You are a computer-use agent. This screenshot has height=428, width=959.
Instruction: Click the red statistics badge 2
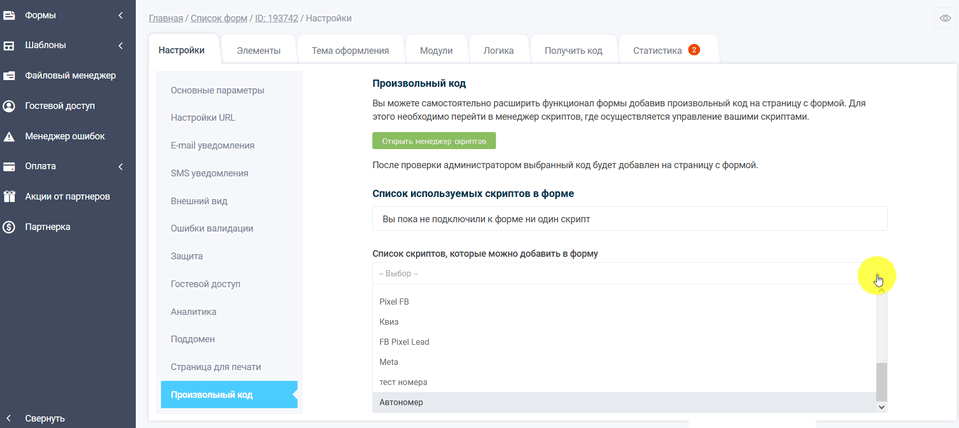(694, 50)
